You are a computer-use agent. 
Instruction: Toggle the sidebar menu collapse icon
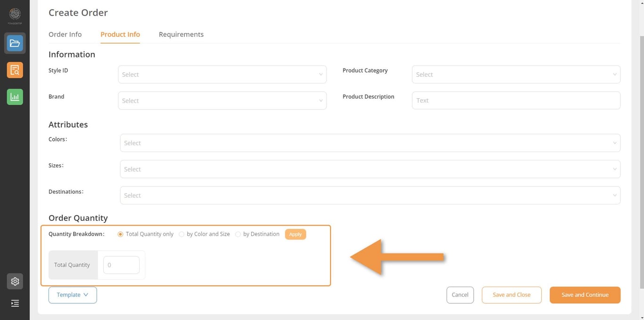(15, 303)
